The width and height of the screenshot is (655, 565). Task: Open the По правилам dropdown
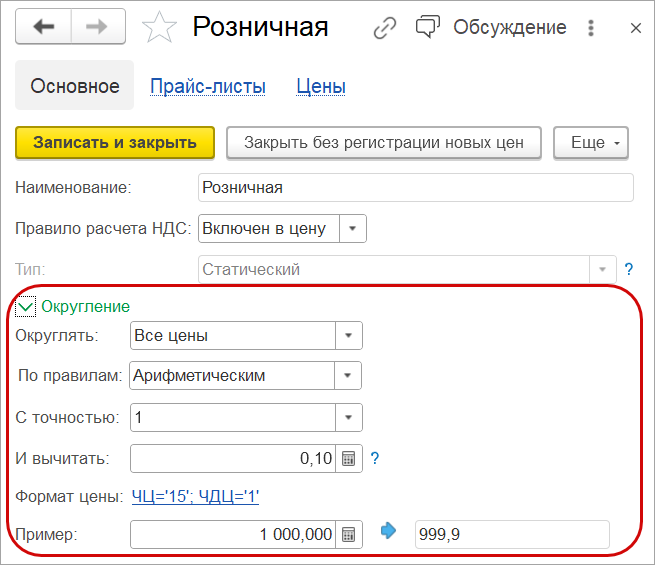tap(348, 376)
